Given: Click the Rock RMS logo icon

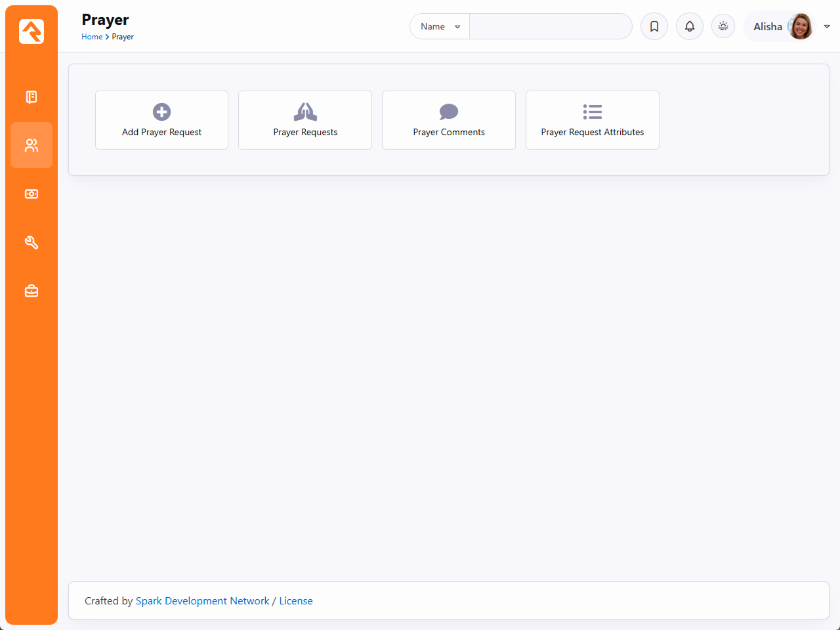Looking at the screenshot, I should coord(31,31).
